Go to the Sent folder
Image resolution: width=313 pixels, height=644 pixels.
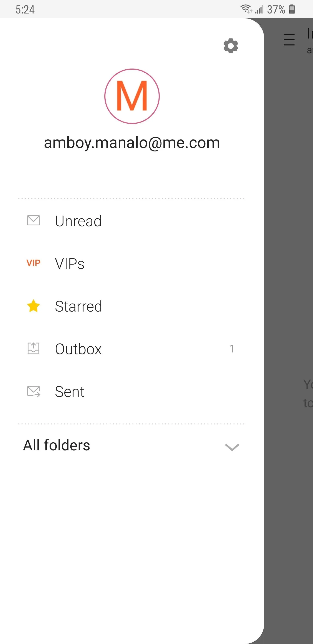tap(132, 391)
